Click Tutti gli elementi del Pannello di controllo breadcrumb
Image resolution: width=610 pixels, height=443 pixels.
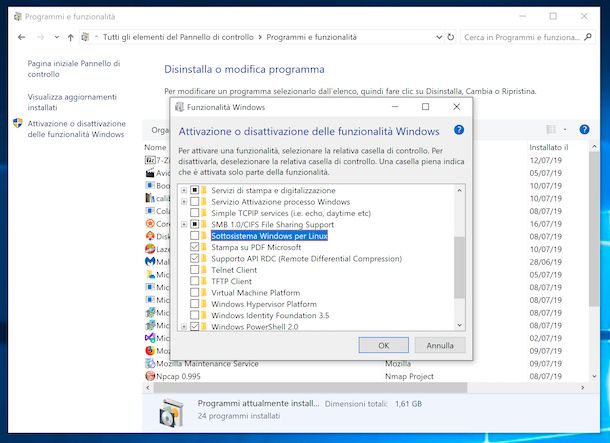tap(178, 37)
